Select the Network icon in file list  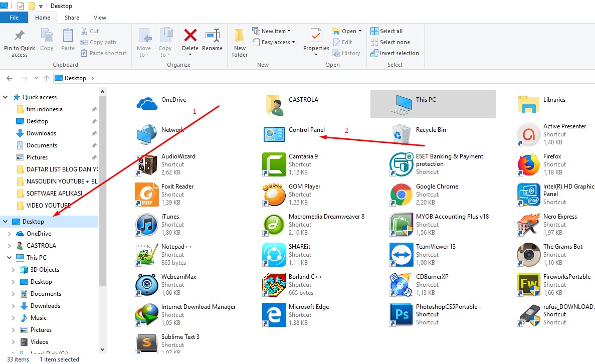(147, 134)
